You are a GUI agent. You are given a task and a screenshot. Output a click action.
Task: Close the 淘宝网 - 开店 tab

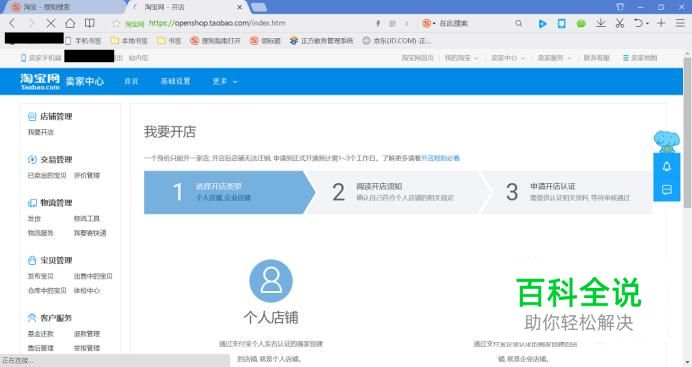(240, 7)
